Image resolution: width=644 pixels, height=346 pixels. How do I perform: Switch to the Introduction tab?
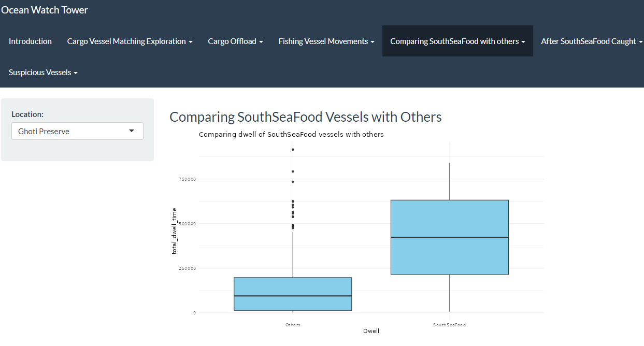30,41
